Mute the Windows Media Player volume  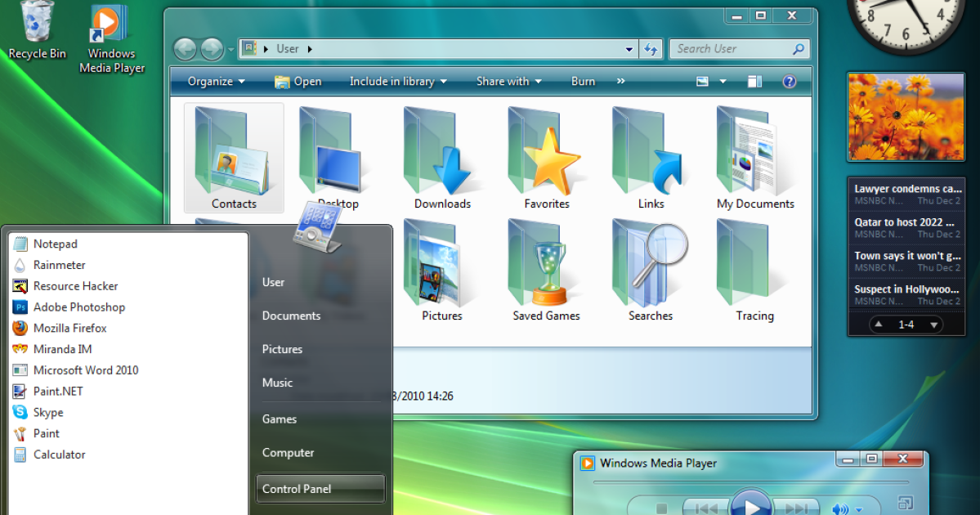840,509
